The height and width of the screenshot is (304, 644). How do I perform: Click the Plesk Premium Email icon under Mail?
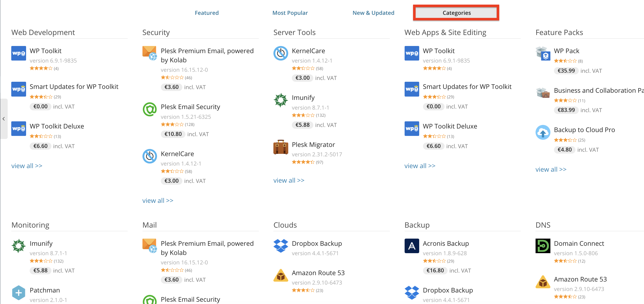point(150,246)
